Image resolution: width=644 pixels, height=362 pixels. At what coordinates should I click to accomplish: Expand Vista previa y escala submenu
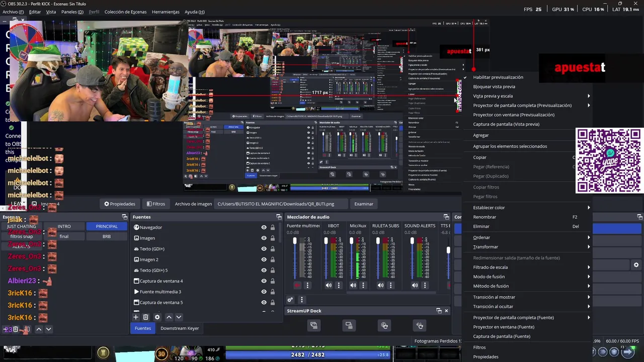(x=527, y=96)
